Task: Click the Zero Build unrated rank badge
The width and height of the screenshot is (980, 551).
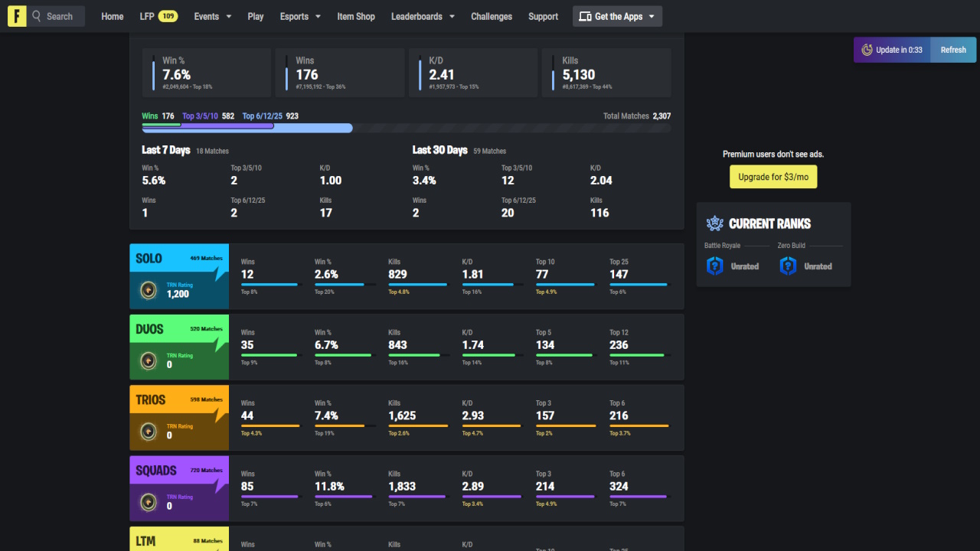Action: pos(788,266)
